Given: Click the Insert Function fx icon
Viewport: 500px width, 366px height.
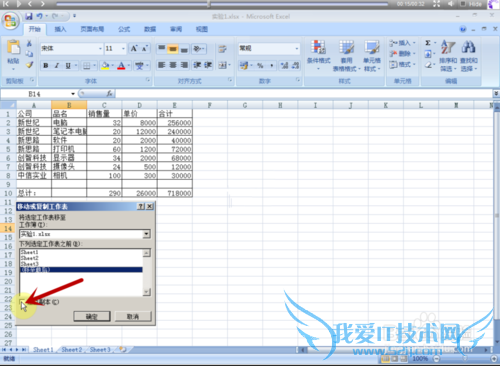Looking at the screenshot, I should point(109,94).
